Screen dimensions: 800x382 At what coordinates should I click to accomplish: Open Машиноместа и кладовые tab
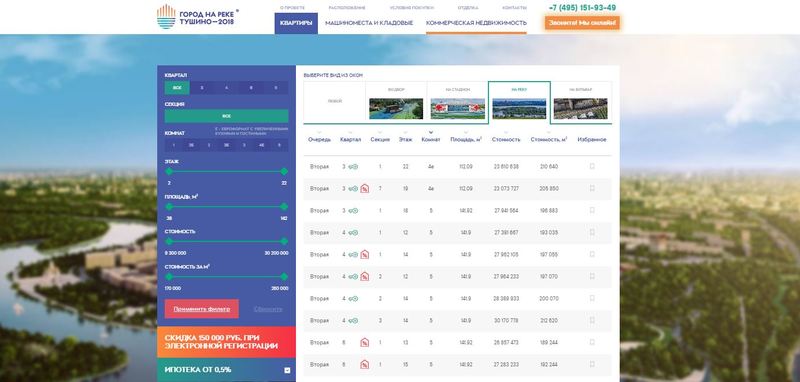(x=369, y=23)
